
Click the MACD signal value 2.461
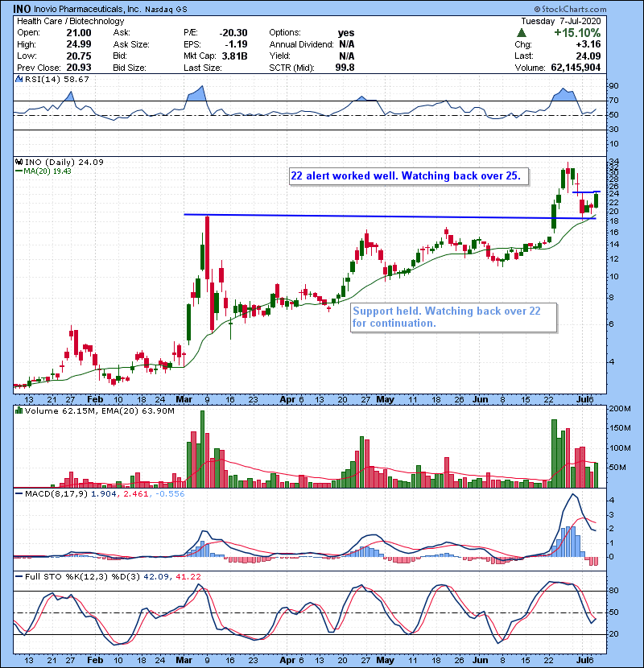[136, 494]
